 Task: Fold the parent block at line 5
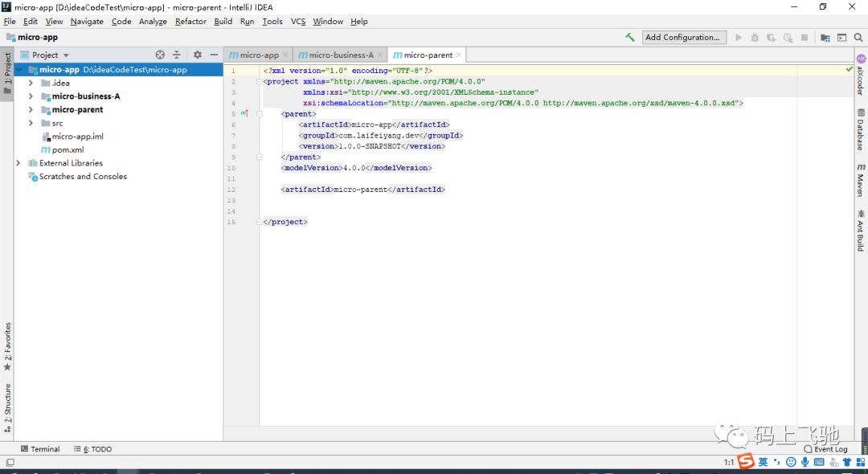point(259,114)
